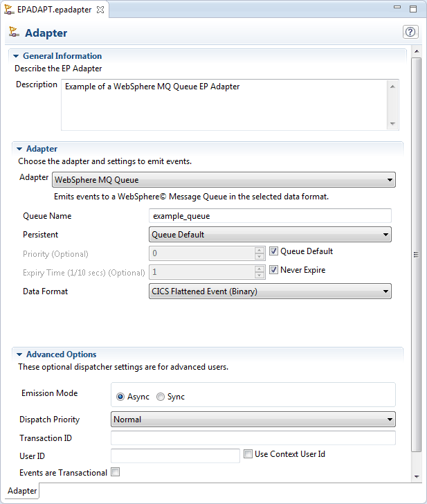Click the Expiry Time value field
Image resolution: width=427 pixels, height=504 pixels.
[202, 272]
